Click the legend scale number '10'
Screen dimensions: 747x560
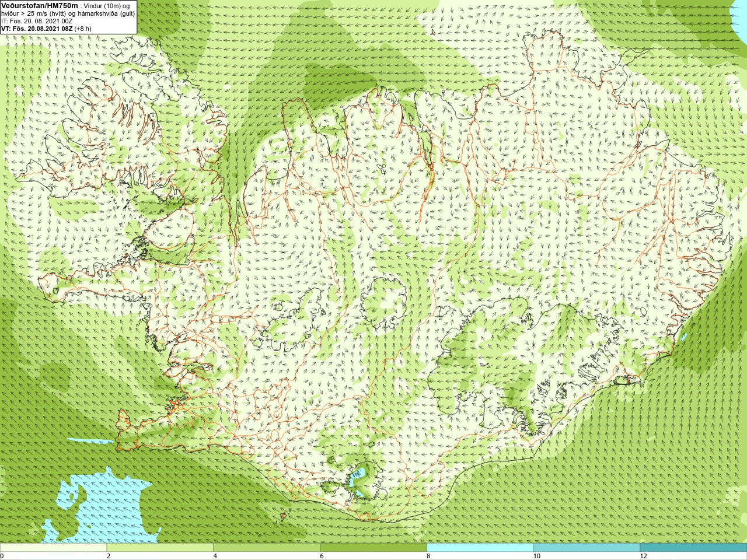[x=537, y=556]
